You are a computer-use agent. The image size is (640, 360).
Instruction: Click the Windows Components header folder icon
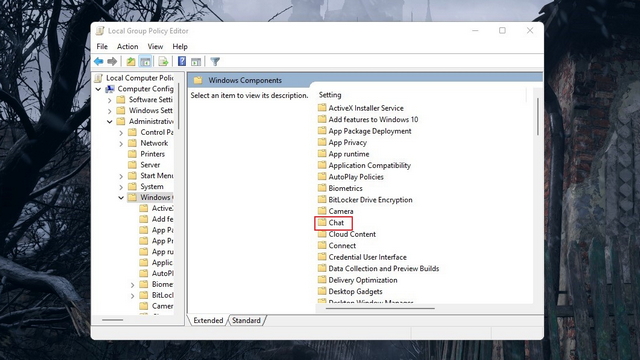pyautogui.click(x=198, y=80)
